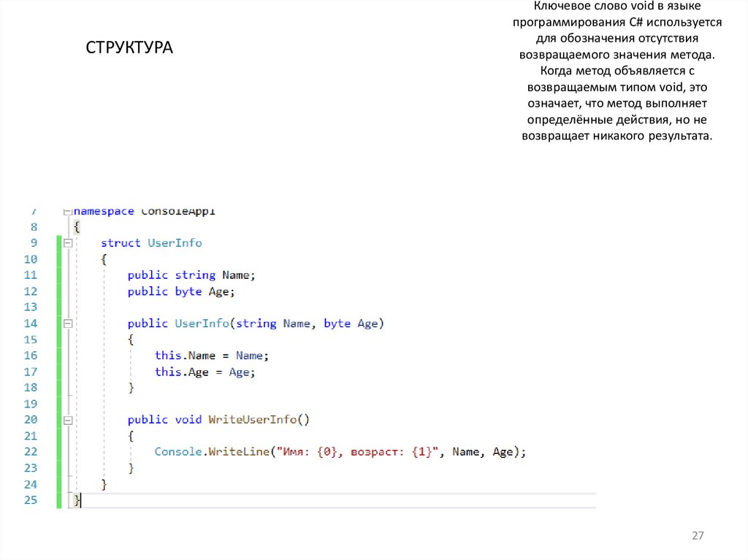Image resolution: width=748 pixels, height=560 pixels.
Task: Click the public byte Age field declaration
Action: [x=181, y=291]
